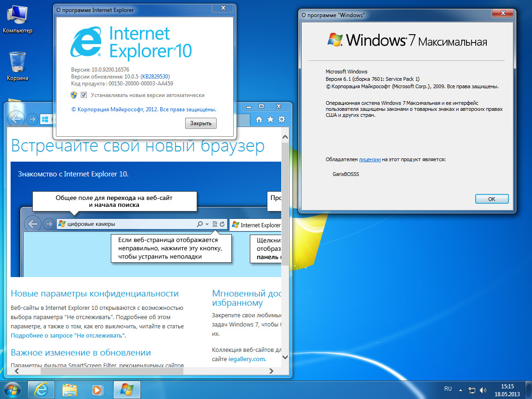The height and width of the screenshot is (399, 532).
Task: Open the volume speaker tray icon
Action: click(483, 390)
